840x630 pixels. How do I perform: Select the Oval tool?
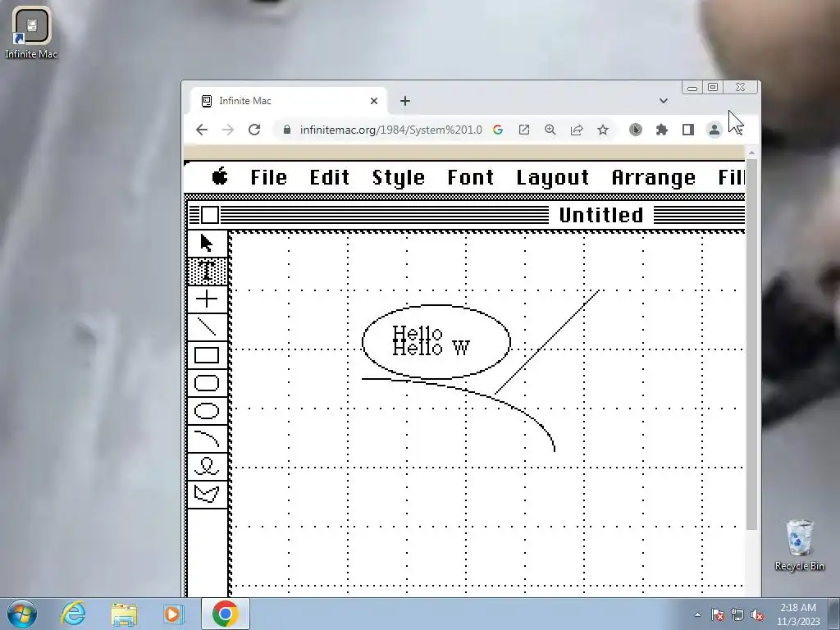point(207,411)
